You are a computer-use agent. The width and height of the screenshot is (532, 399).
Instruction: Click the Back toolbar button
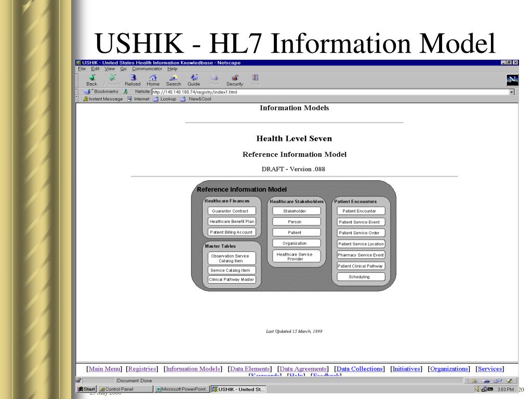91,81
